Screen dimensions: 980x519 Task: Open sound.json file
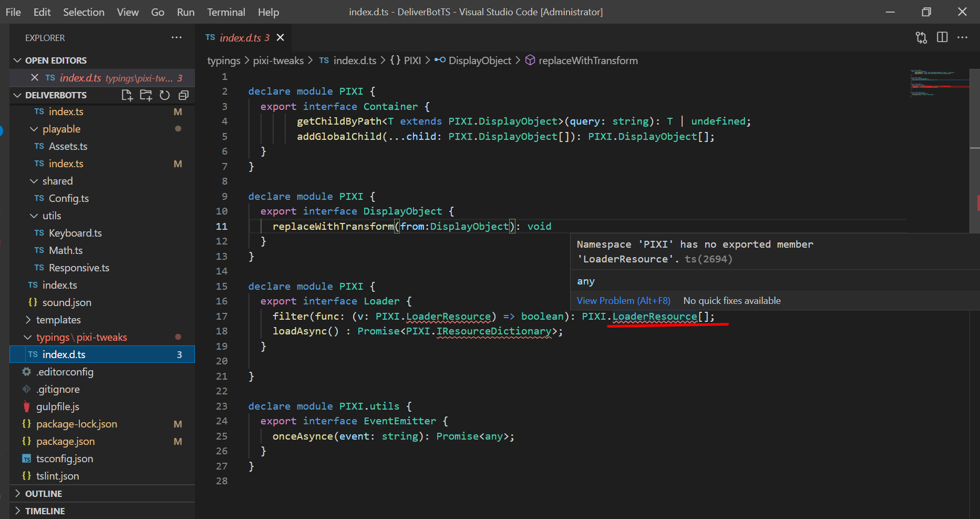tap(67, 302)
